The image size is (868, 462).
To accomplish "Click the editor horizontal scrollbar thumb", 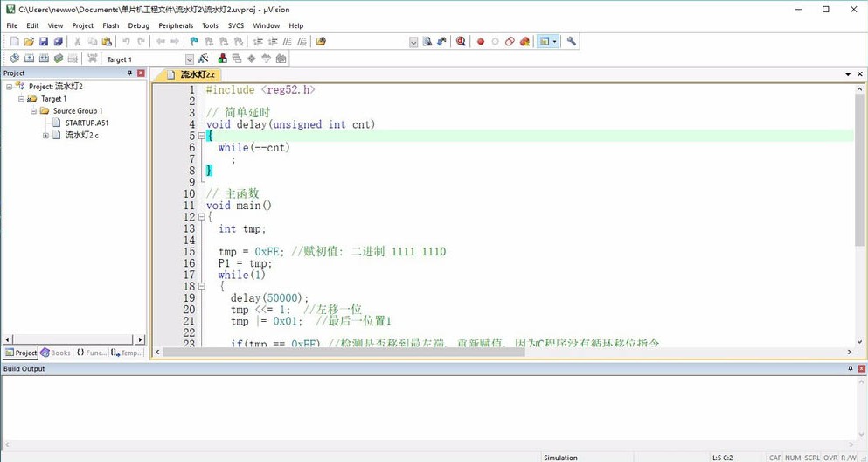I will point(344,352).
